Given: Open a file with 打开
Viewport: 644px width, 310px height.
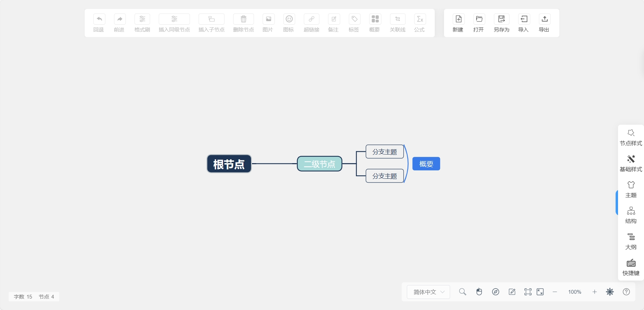Looking at the screenshot, I should 479,19.
